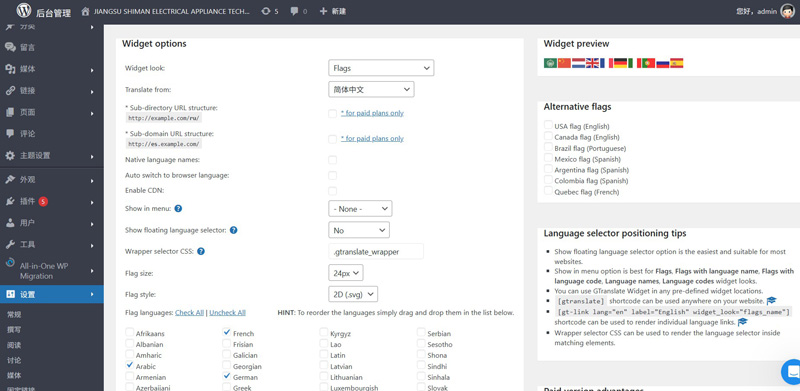Image resolution: width=800 pixels, height=391 pixels.
Task: Click the All-in-One WP Migration icon
Action: (x=10, y=262)
